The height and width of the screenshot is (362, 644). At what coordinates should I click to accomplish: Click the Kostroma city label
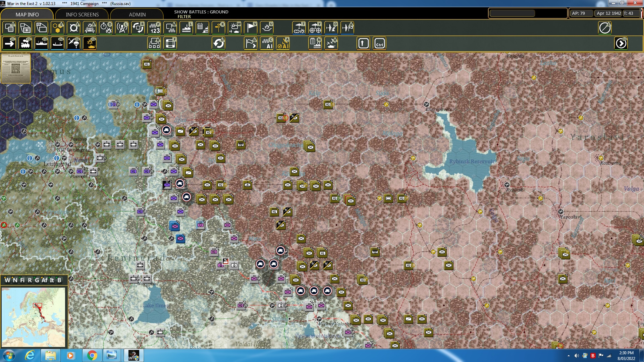610,163
